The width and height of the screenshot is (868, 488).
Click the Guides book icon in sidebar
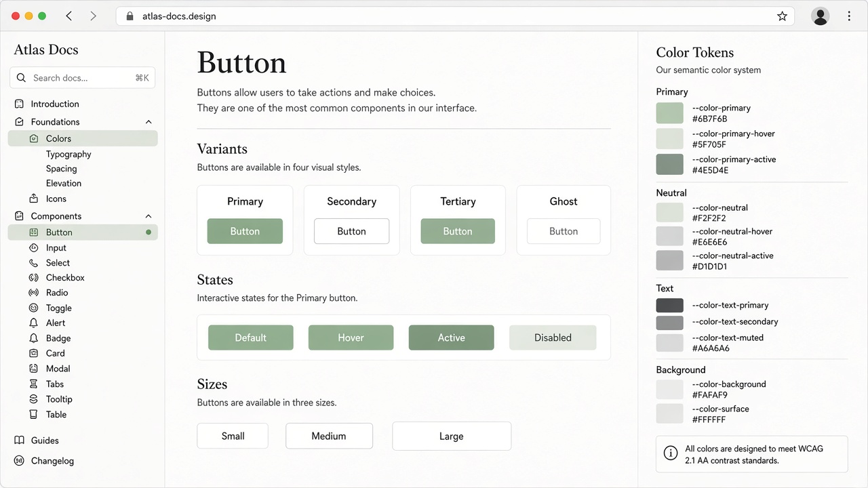pos(20,441)
